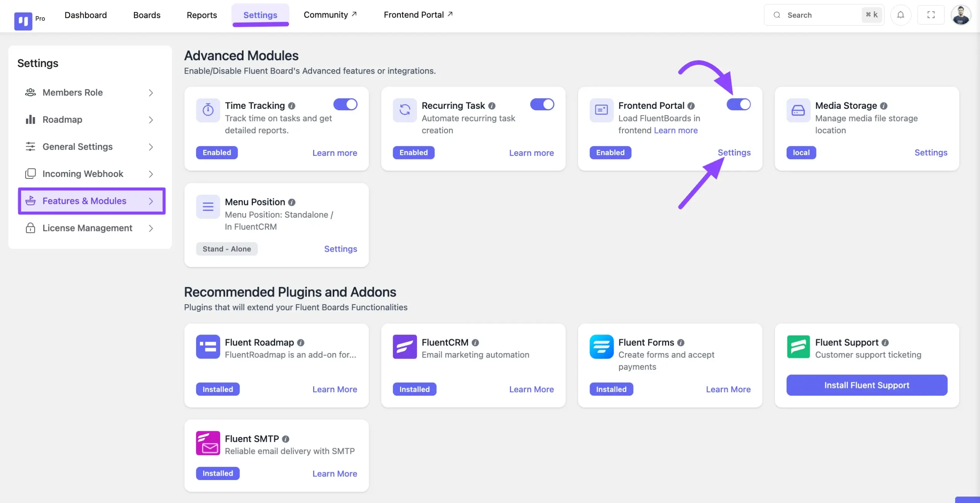
Task: Toggle the Frontend Portal module off
Action: [x=738, y=104]
